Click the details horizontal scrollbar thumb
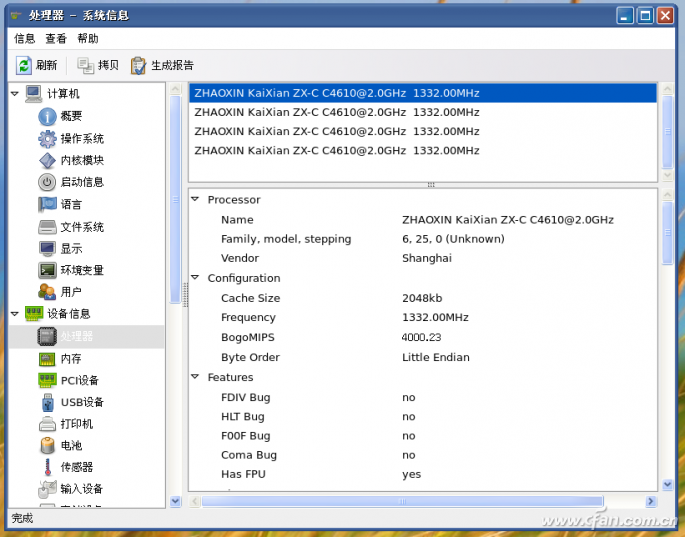 (402, 501)
